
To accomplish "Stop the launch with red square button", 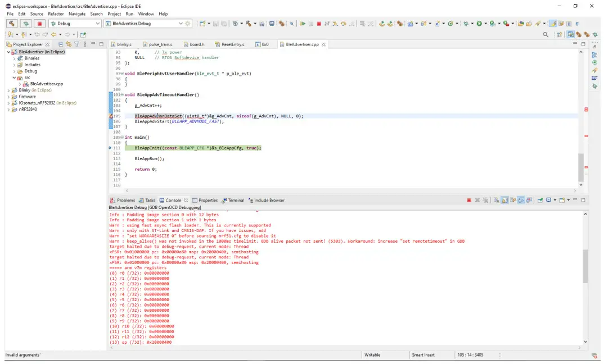I will point(39,24).
